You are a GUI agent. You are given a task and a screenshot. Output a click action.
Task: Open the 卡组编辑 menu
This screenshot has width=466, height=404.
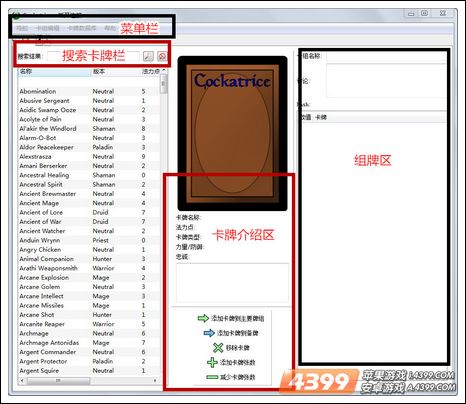click(x=47, y=28)
